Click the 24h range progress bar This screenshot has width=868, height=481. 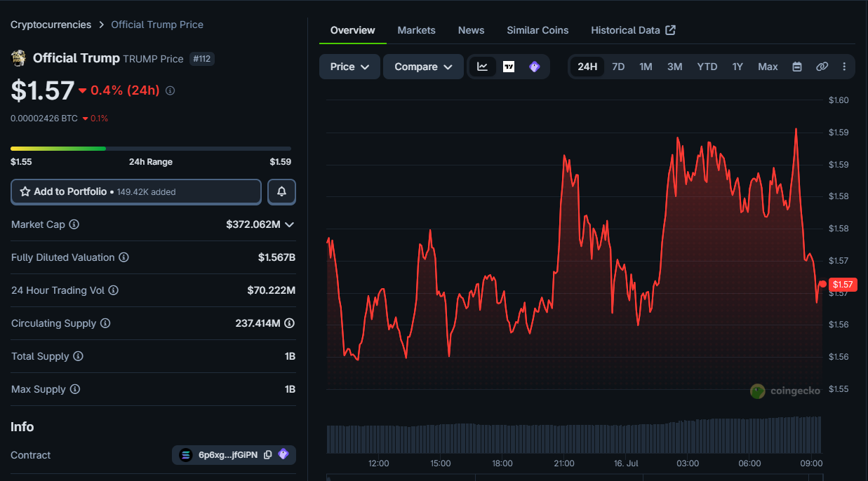pyautogui.click(x=151, y=149)
